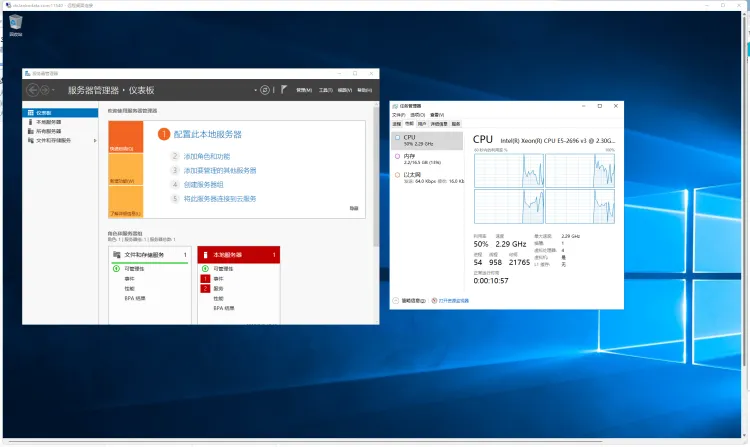Image resolution: width=750 pixels, height=447 pixels.
Task: Click the Server Manager refresh icon
Action: click(x=265, y=90)
